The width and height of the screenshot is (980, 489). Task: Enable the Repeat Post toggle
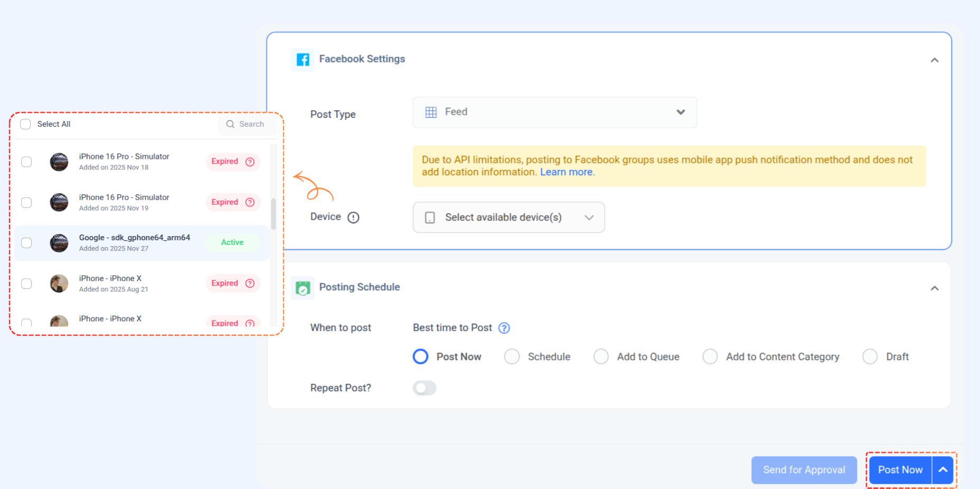(425, 388)
